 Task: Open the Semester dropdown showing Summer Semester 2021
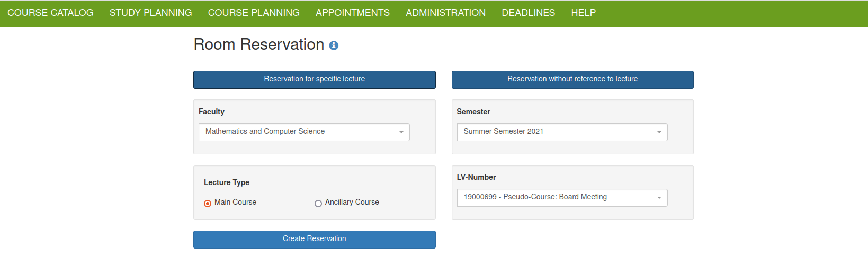562,132
